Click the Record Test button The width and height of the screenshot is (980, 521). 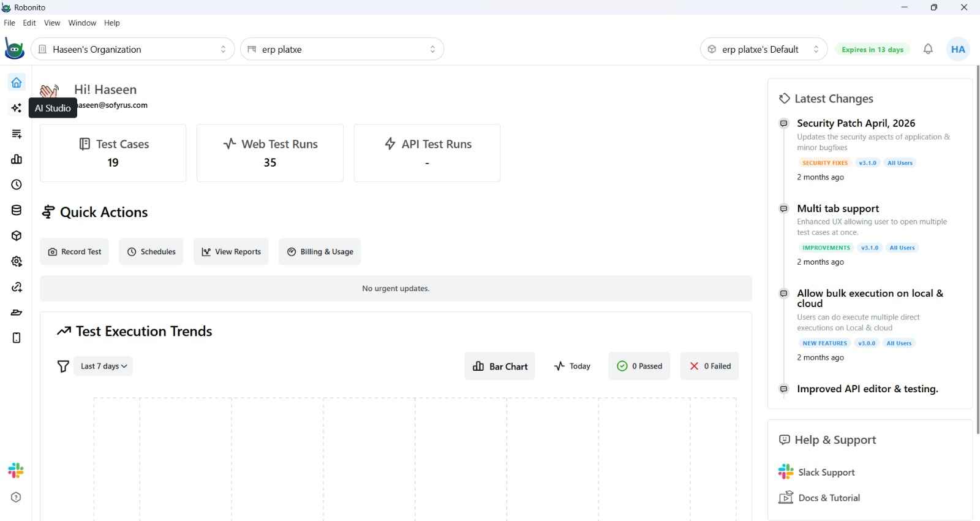tap(74, 251)
